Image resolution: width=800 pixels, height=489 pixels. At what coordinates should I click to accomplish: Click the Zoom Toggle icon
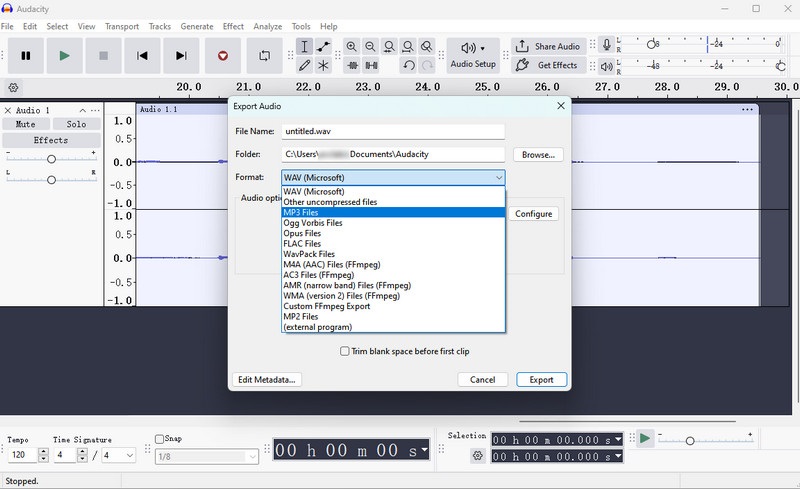[427, 46]
